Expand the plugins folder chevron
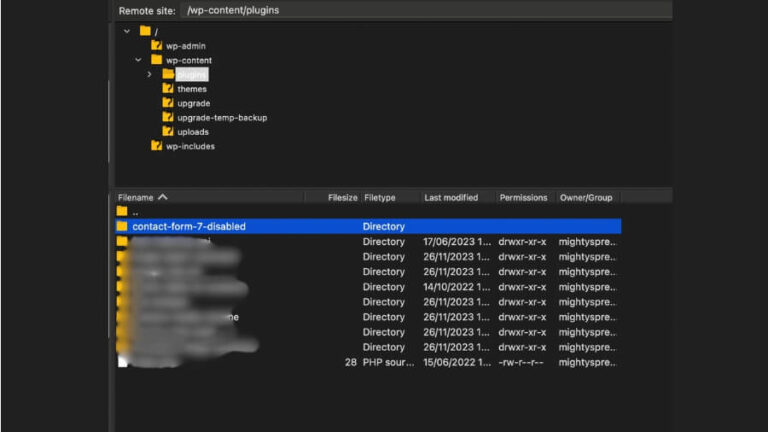The width and height of the screenshot is (768, 432). [x=150, y=75]
